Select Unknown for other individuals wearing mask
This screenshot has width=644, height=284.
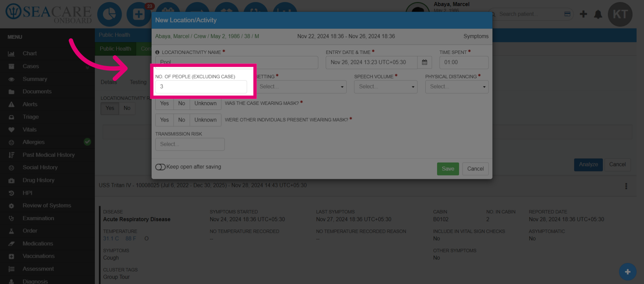[205, 120]
